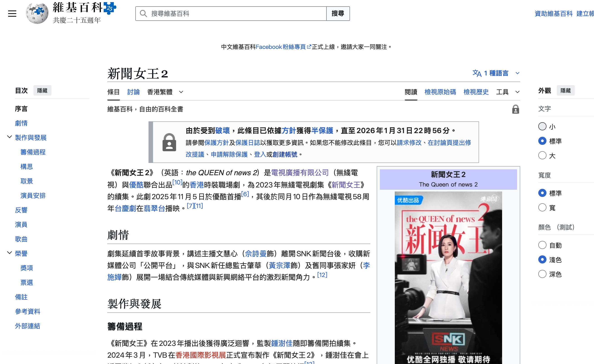Click the small padlock protection indicator icon

click(x=515, y=109)
